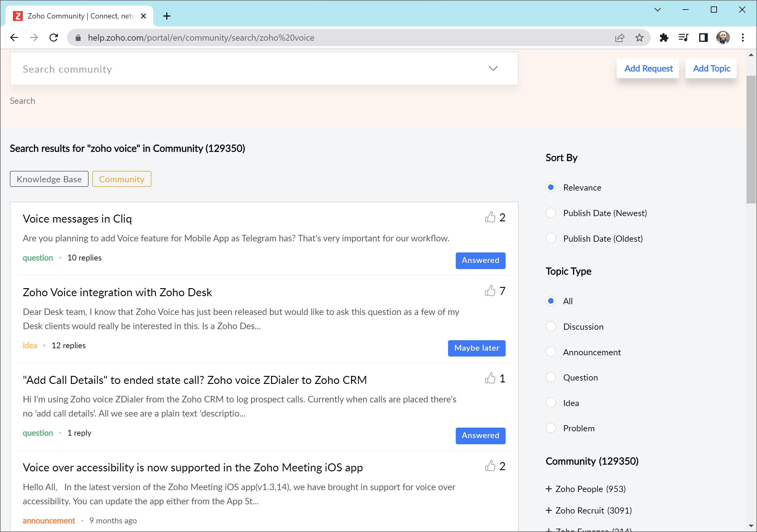
Task: Click the Add Topic button
Action: tap(711, 68)
